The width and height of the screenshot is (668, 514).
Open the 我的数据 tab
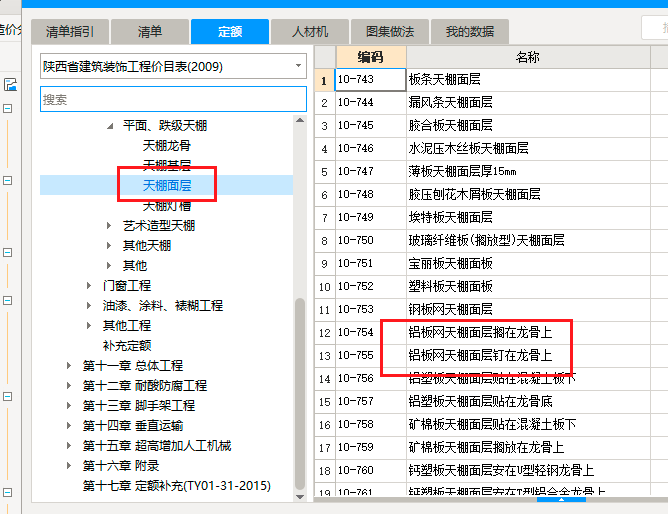click(x=470, y=32)
